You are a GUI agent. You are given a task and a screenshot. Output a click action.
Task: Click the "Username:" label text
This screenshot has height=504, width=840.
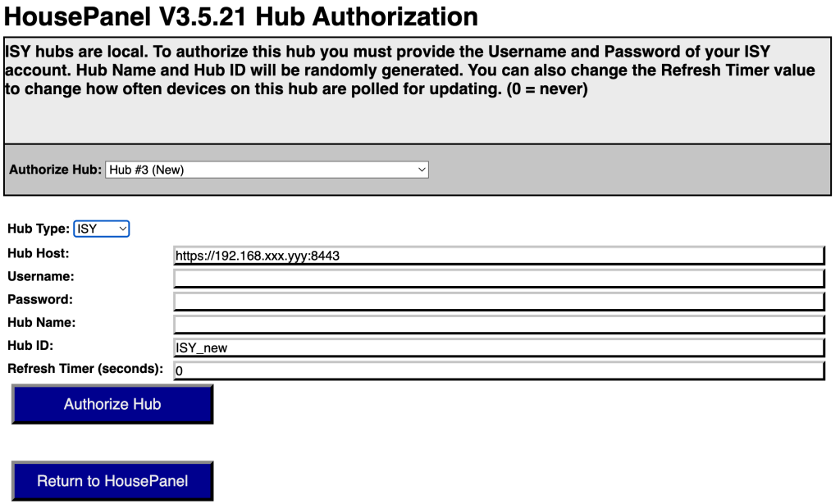point(41,277)
